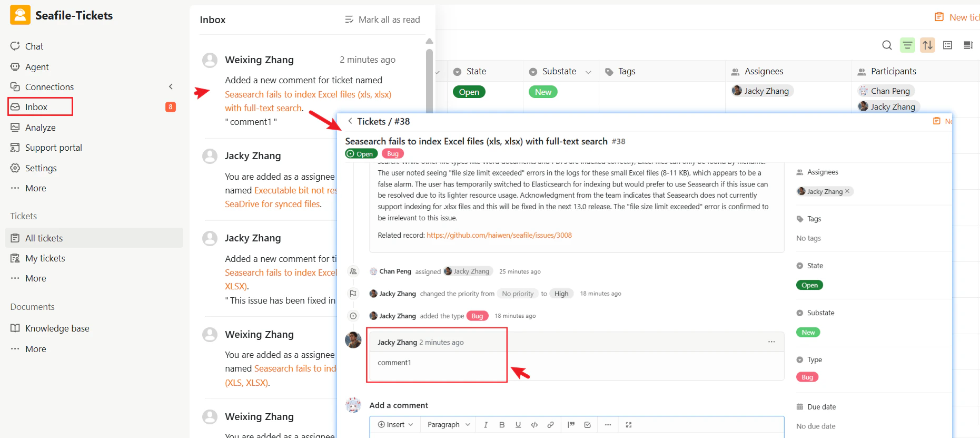Click the inbox scrollbar up arrow
This screenshot has height=438, width=980.
(x=429, y=41)
